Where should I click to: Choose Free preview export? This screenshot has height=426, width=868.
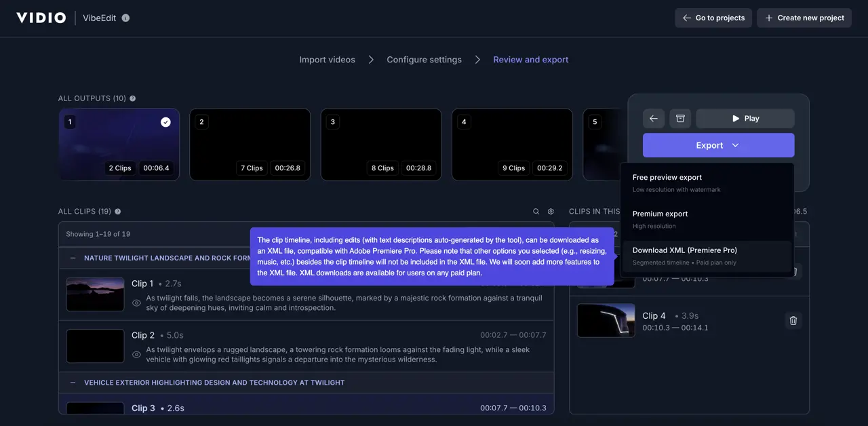click(x=707, y=183)
